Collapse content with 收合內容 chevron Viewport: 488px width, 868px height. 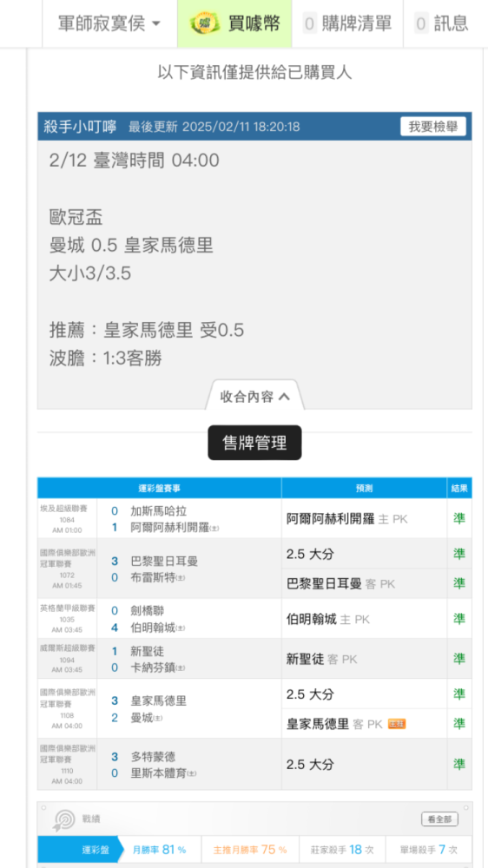click(x=254, y=397)
